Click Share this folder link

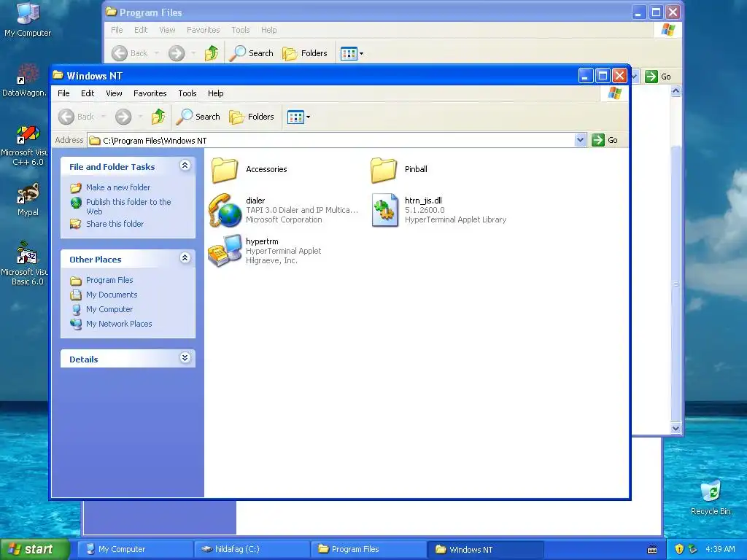[x=115, y=224]
